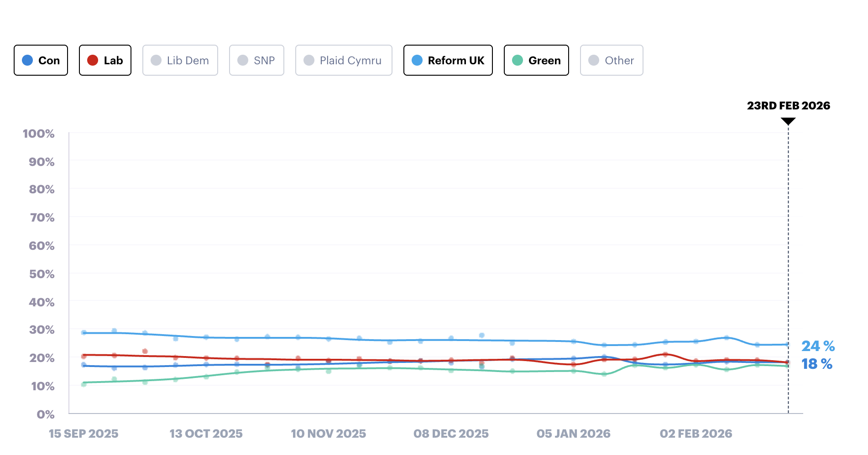Click the grey dot icon beside Other
868x455 pixels.
tap(594, 60)
